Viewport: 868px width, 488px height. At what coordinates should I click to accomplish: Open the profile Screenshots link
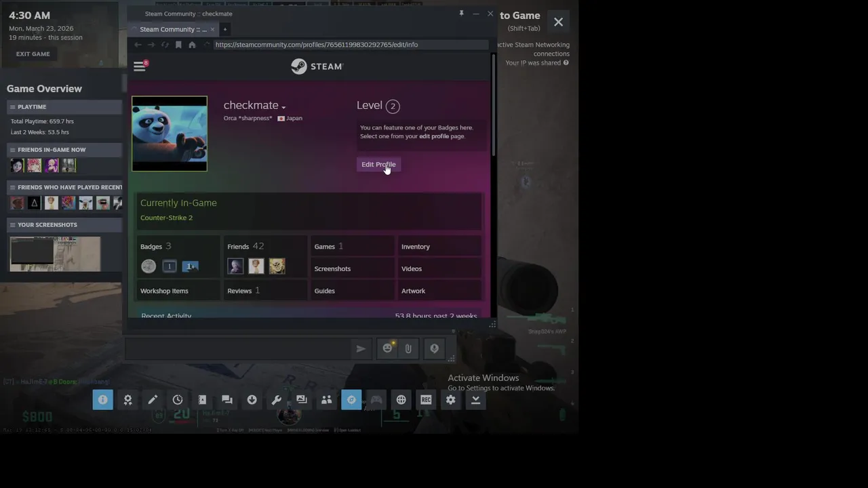(332, 268)
